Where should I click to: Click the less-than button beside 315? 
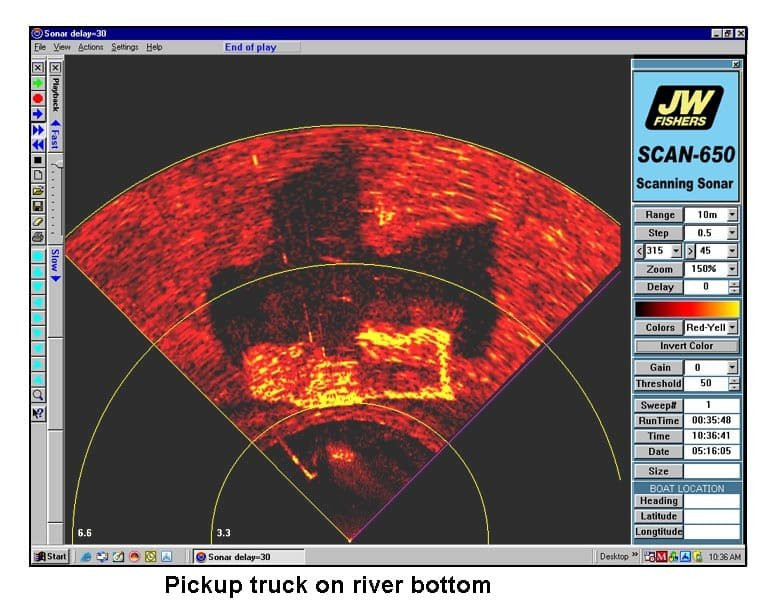[640, 250]
